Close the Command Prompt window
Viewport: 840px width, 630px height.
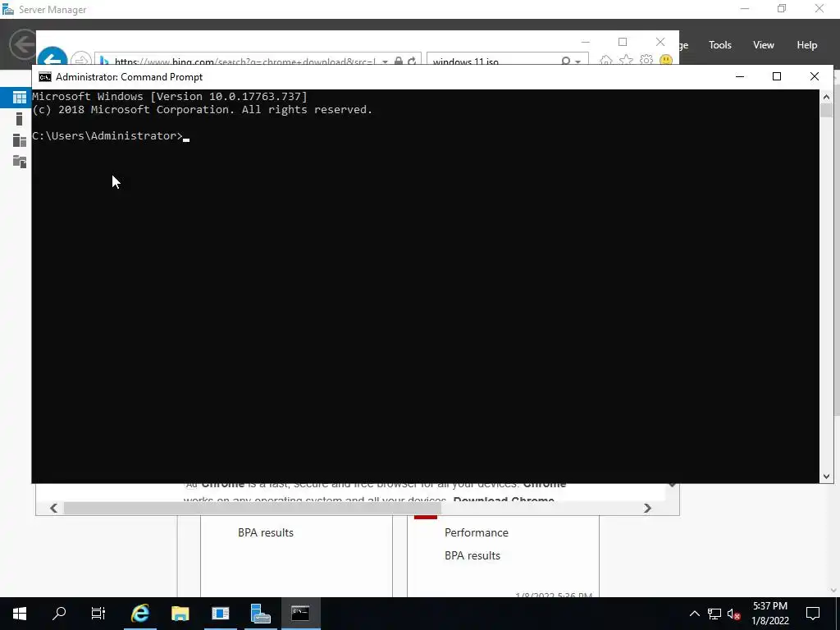click(x=815, y=76)
